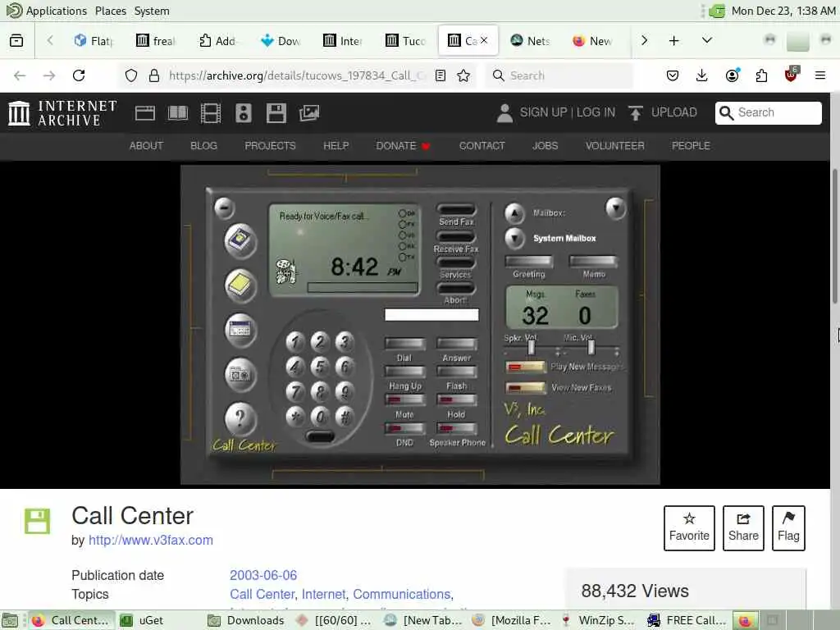The height and width of the screenshot is (630, 840).
Task: Click DONATE with the heart
Action: (x=403, y=146)
